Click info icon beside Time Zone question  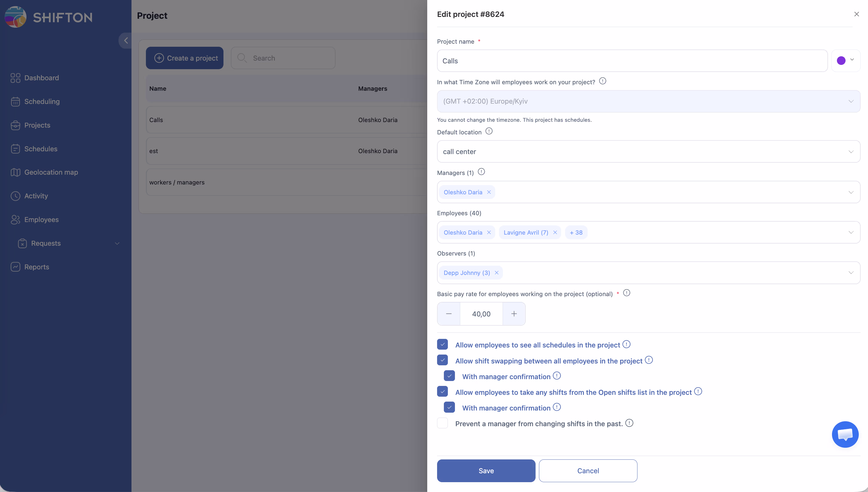tap(603, 81)
